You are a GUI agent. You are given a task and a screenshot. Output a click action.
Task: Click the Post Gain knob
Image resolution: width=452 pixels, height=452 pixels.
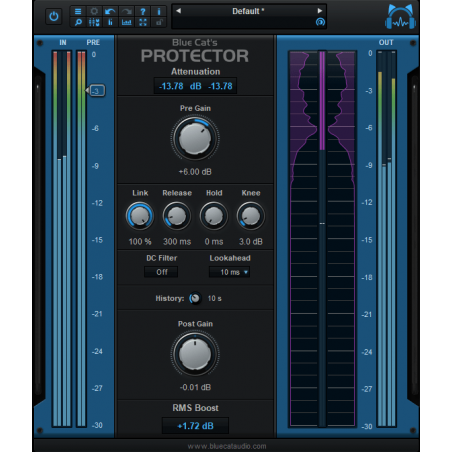pyautogui.click(x=195, y=354)
